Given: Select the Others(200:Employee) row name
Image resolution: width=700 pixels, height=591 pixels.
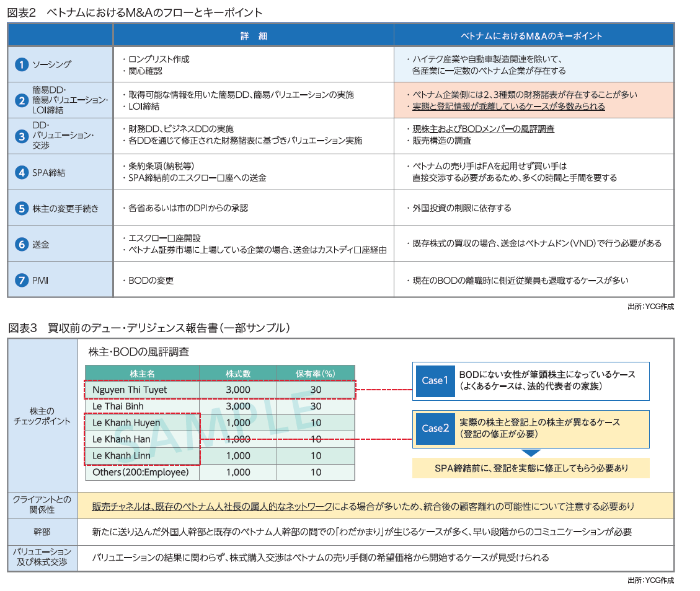Looking at the screenshot, I should tap(141, 472).
